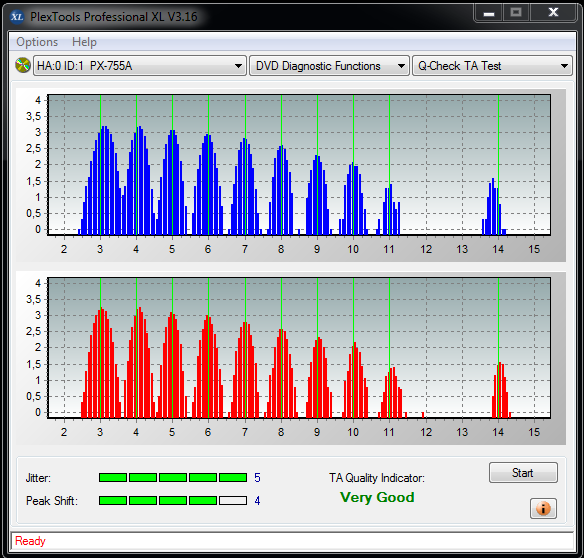This screenshot has height=558, width=584.
Task: Close the PlexTools Professional window
Action: coord(553,13)
